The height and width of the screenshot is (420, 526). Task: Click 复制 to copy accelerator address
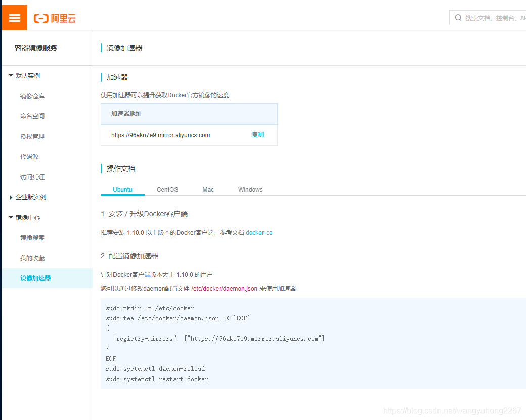tap(257, 135)
